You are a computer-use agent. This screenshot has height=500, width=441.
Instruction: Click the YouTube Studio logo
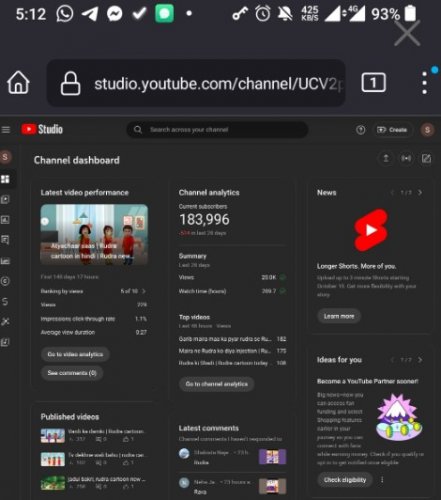click(42, 129)
